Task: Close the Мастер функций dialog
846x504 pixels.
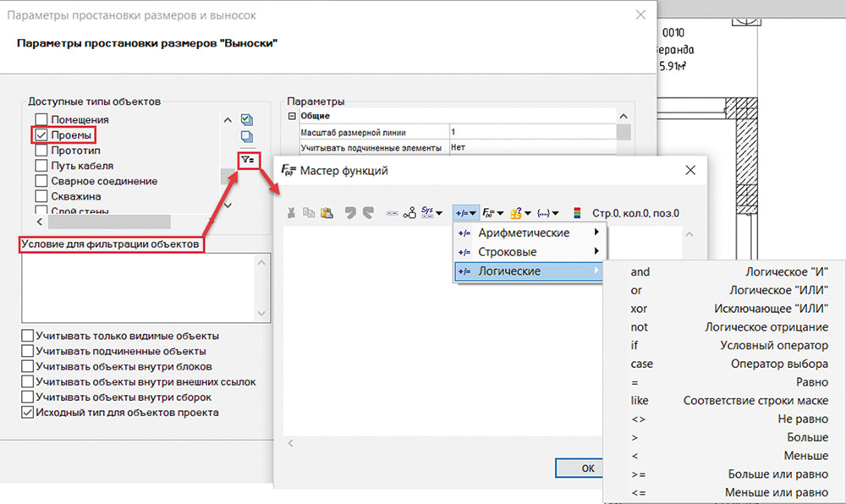Action: tap(690, 170)
